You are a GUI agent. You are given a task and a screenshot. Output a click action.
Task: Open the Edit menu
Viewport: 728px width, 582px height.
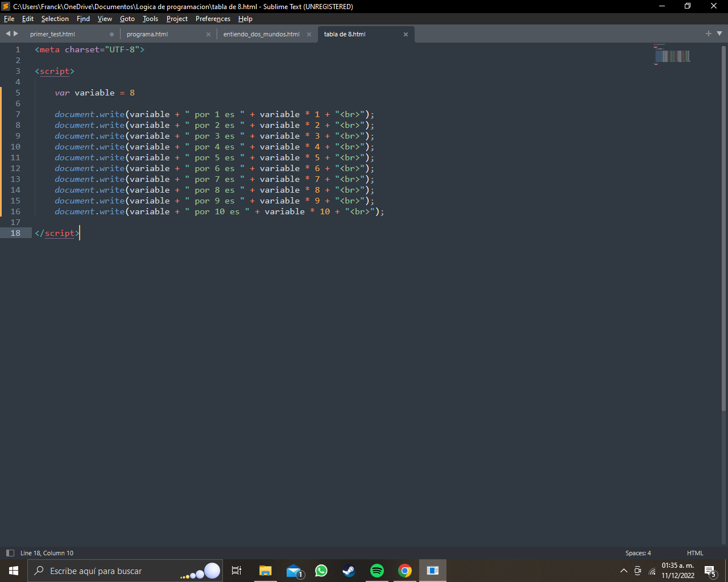tap(28, 19)
